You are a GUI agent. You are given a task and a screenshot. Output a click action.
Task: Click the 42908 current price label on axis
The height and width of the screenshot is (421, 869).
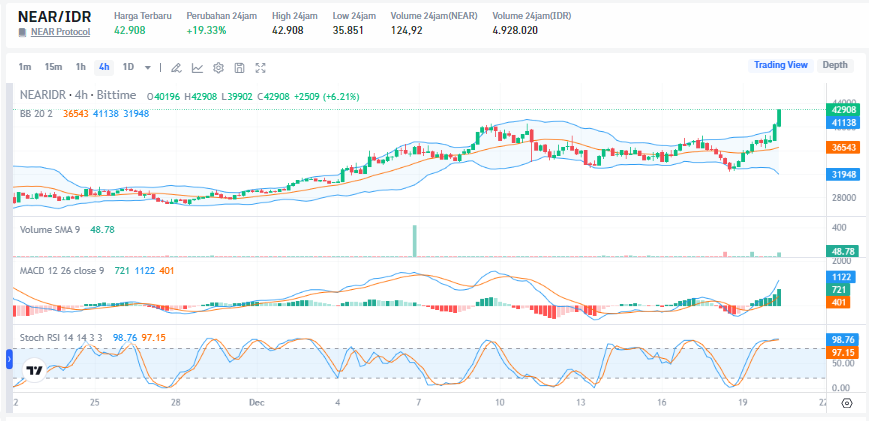[x=842, y=110]
